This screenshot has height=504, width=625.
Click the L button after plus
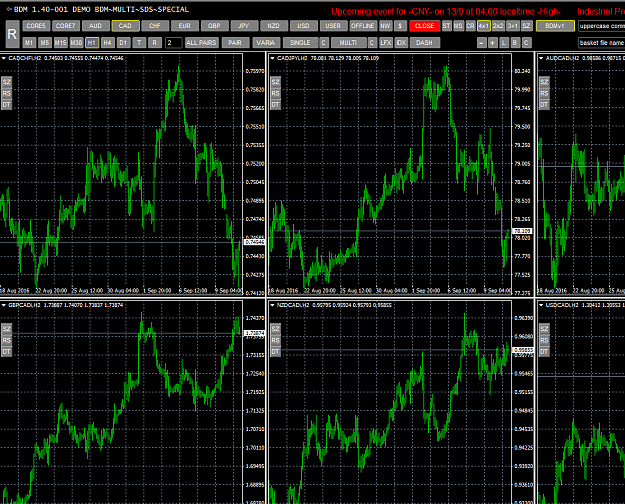(x=504, y=43)
